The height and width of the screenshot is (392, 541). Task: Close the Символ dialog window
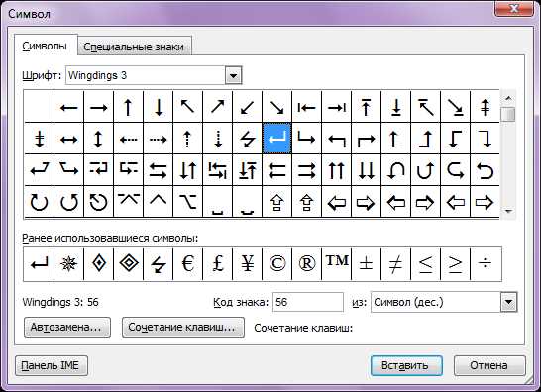(514, 8)
